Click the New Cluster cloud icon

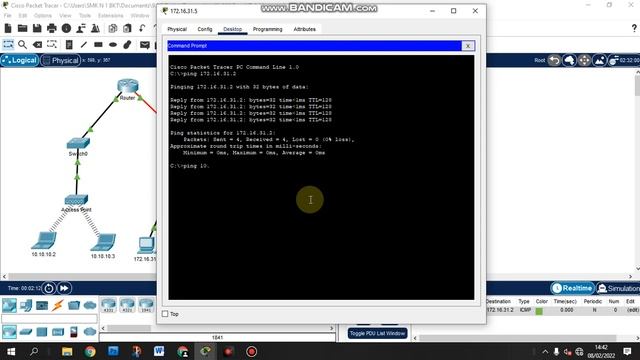569,60
